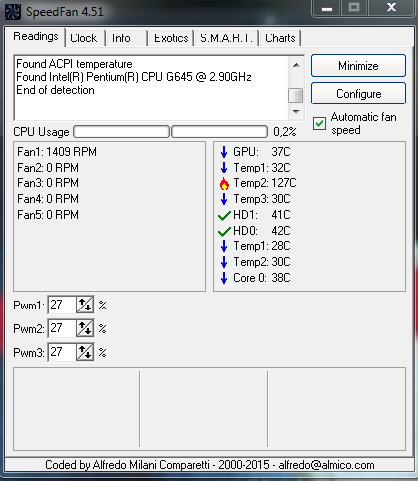Click the 'Core 0:' label
The height and width of the screenshot is (481, 418).
[250, 278]
